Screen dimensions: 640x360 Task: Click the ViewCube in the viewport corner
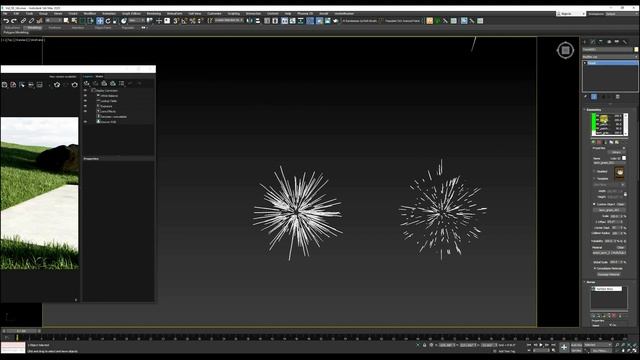pos(565,50)
